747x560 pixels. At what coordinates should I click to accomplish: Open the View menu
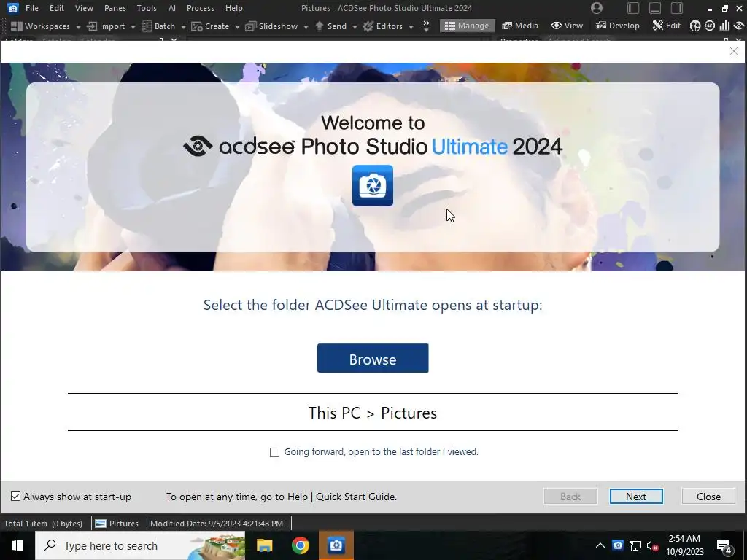[84, 8]
